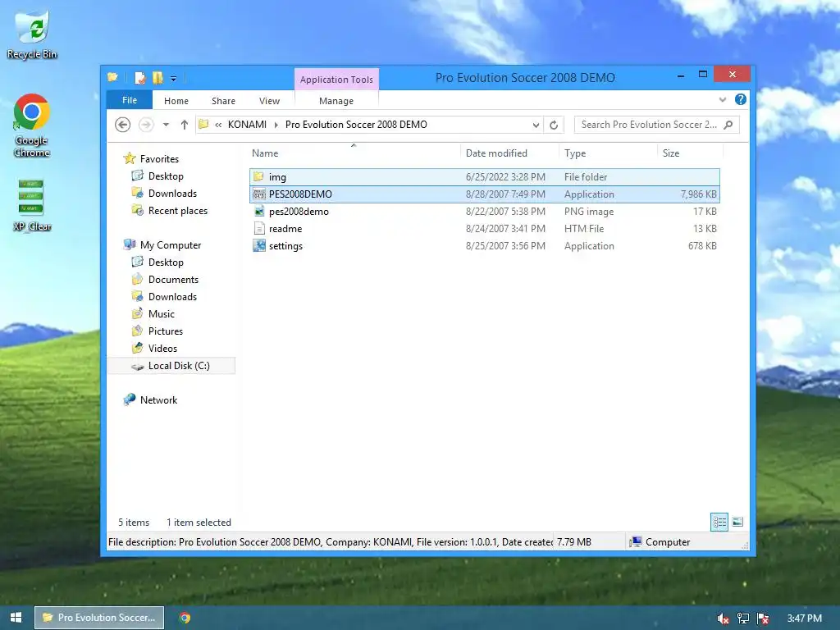
Task: Select the readme HTM file icon
Action: [x=258, y=229]
